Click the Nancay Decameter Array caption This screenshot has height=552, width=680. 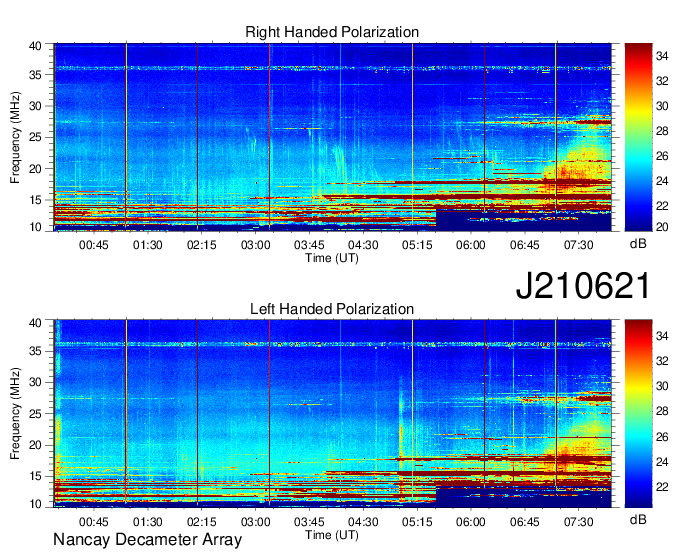147,540
